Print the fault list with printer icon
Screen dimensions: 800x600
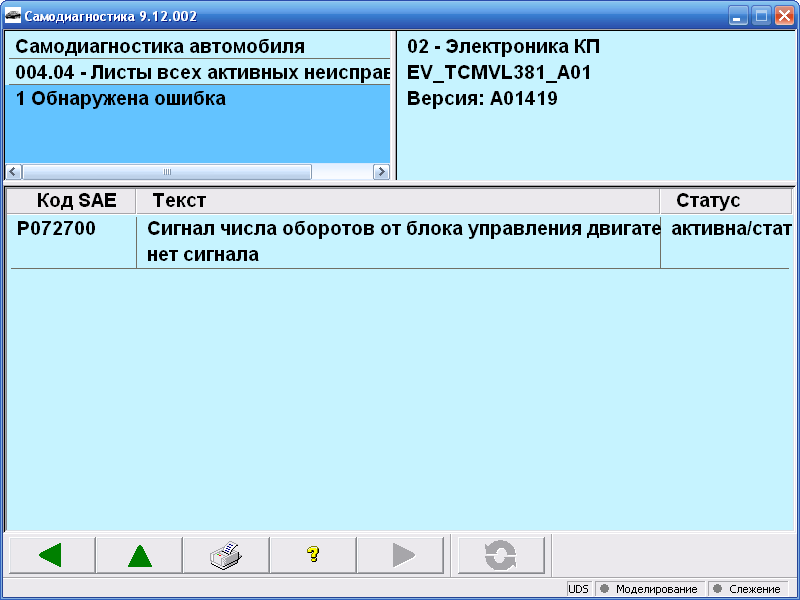pyautogui.click(x=226, y=555)
